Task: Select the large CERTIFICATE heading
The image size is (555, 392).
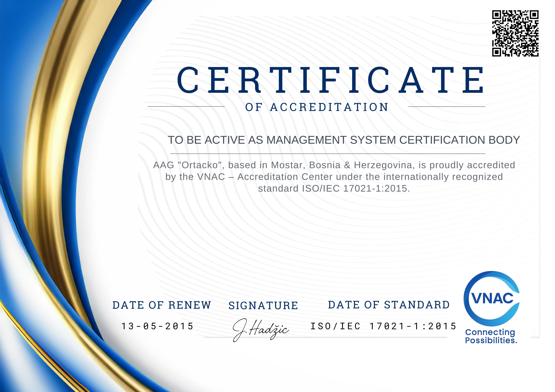Action: (331, 80)
